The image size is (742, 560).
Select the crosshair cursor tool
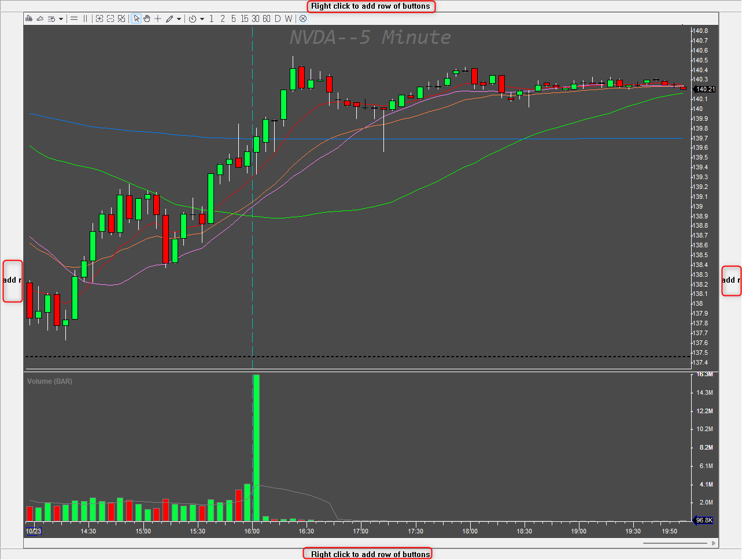(158, 18)
